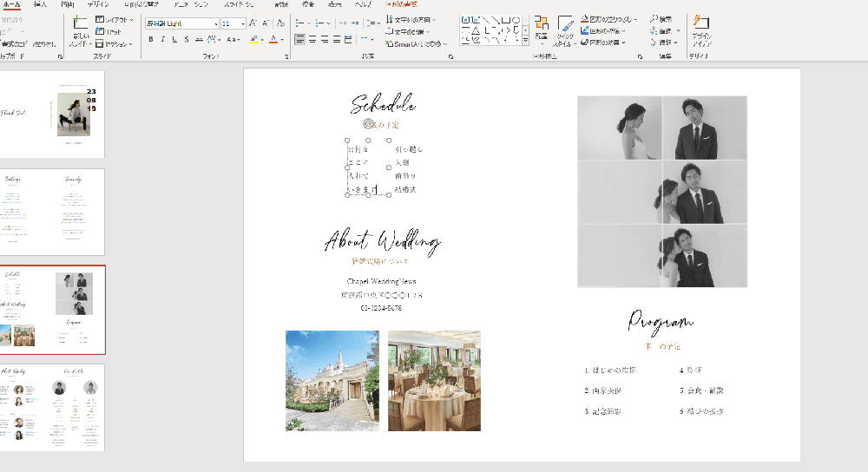Toggle bold formatting
Viewport: 868px width, 472px height.
pyautogui.click(x=151, y=39)
